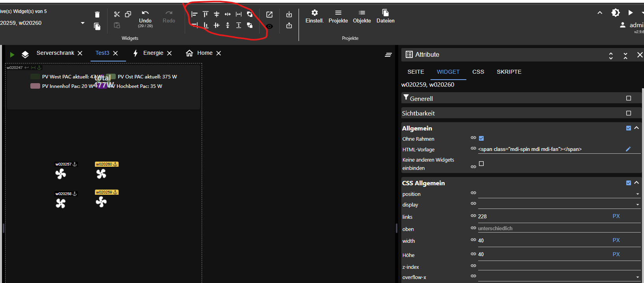Viewport: 644px width, 283px height.
Task: Click the links value input field
Action: tap(544, 216)
